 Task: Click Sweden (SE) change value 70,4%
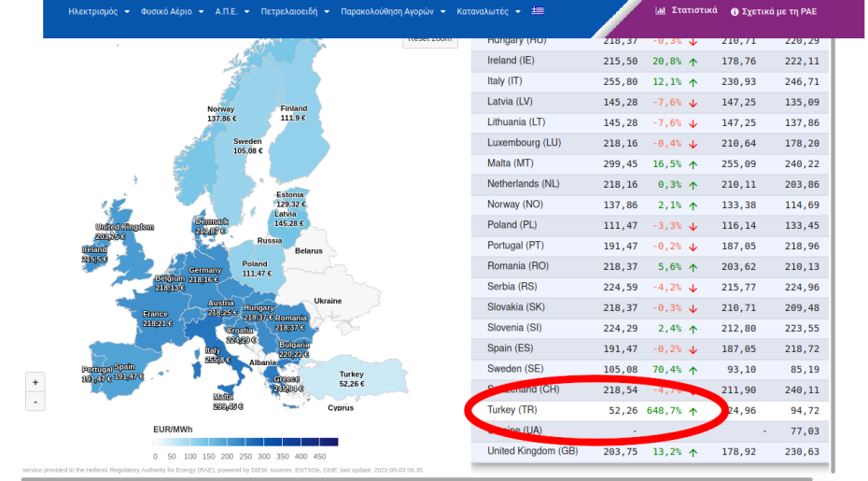pos(667,369)
